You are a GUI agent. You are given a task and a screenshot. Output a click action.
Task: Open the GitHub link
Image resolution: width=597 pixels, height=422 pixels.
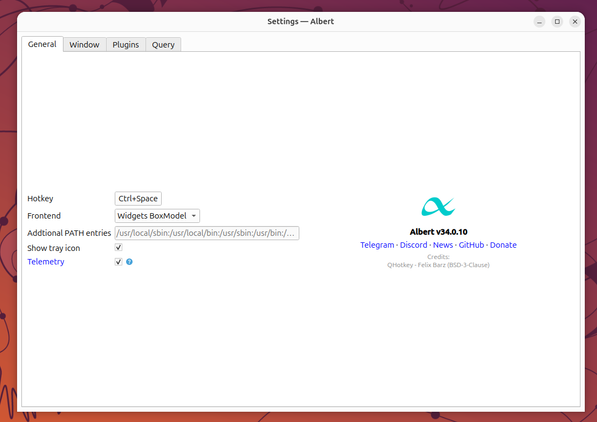(x=471, y=245)
